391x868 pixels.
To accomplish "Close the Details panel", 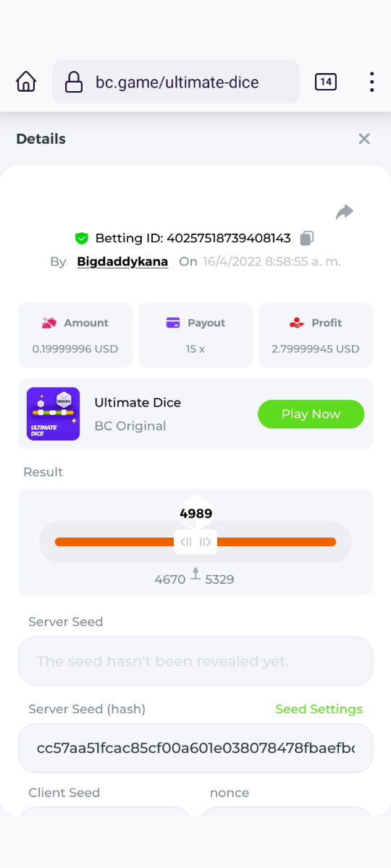I will click(x=364, y=139).
